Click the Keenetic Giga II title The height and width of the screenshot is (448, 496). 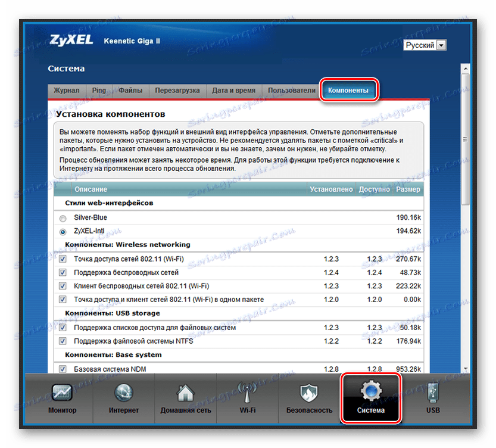point(132,41)
